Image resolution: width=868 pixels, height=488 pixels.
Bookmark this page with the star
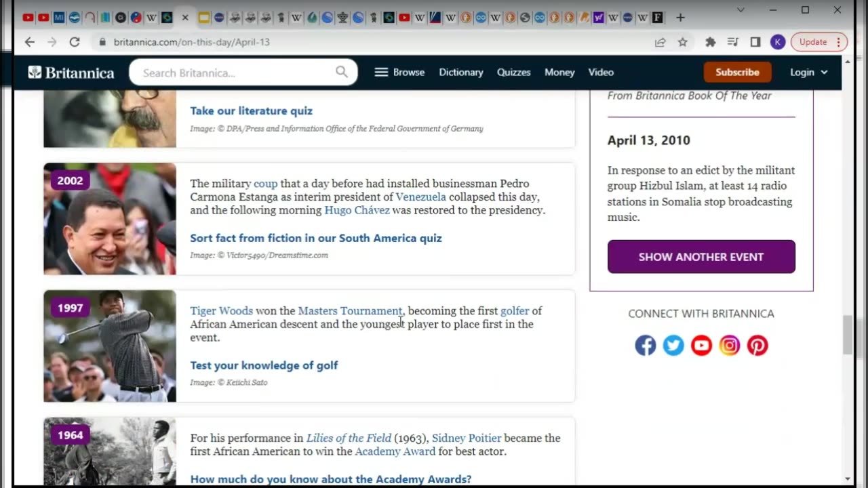coord(683,42)
